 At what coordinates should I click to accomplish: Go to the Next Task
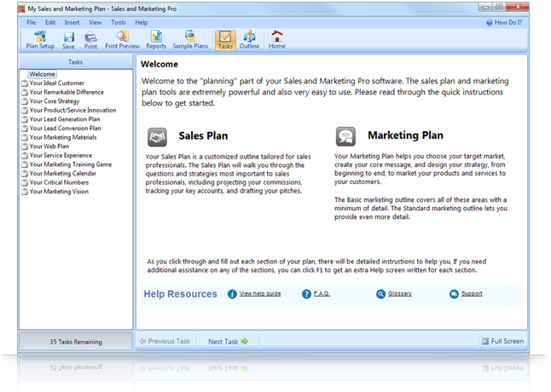pyautogui.click(x=228, y=342)
